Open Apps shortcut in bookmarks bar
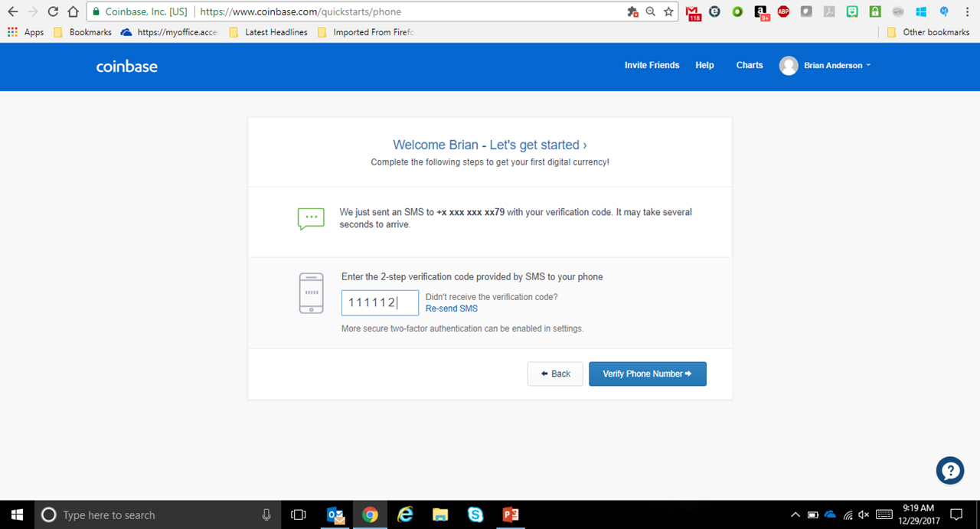This screenshot has width=980, height=529. [26, 32]
